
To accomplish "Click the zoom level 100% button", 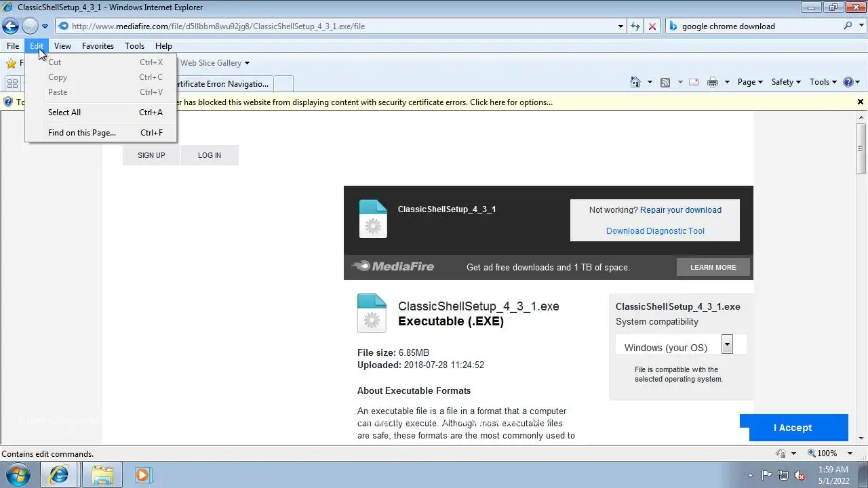I will tap(823, 453).
